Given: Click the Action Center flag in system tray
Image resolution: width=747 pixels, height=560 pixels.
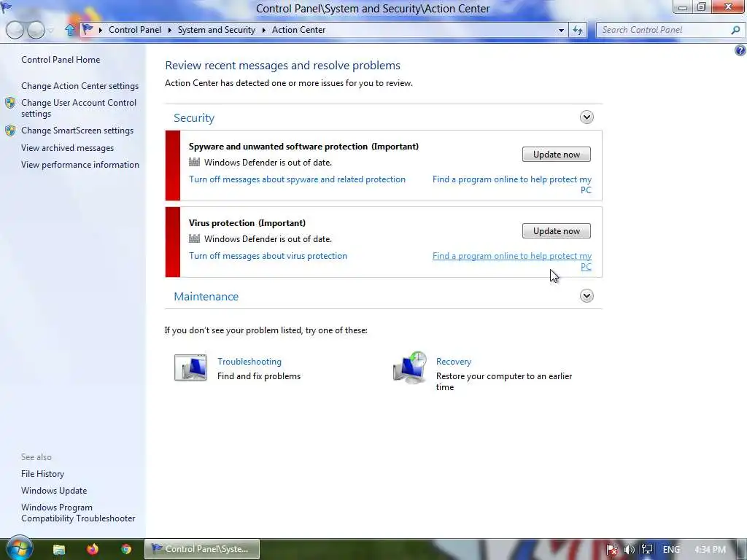Looking at the screenshot, I should (612, 550).
